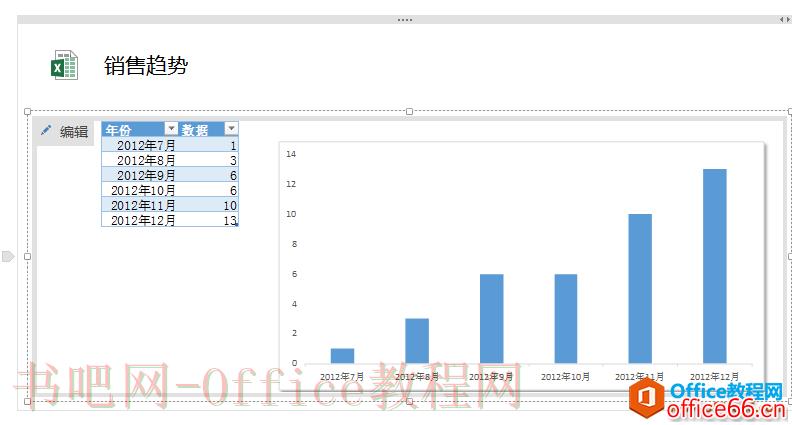The width and height of the screenshot is (792, 425).
Task: Click the top-center resize handle of the frame
Action: tap(410, 111)
